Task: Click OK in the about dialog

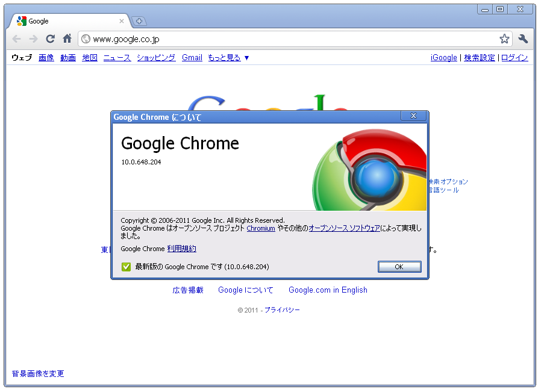Action: [x=399, y=267]
